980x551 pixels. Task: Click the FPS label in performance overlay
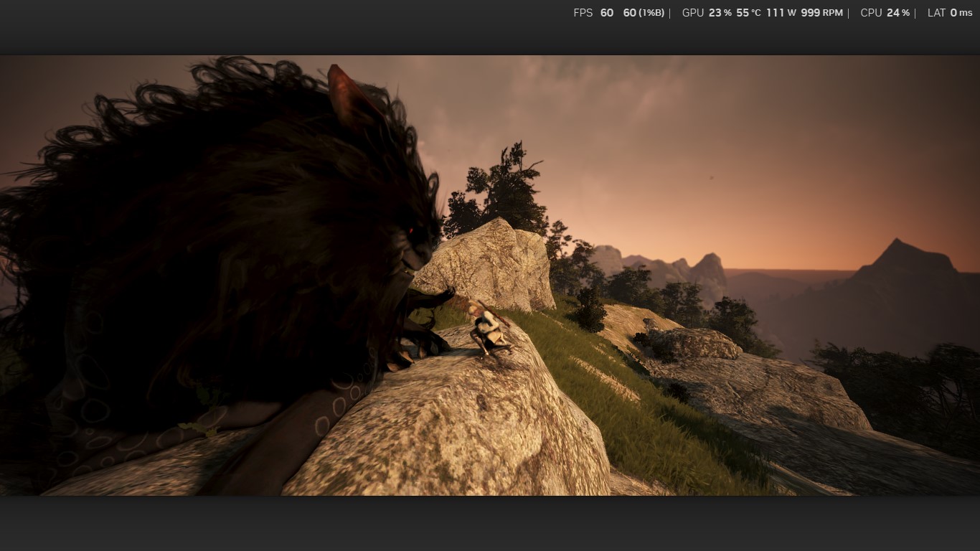[583, 13]
